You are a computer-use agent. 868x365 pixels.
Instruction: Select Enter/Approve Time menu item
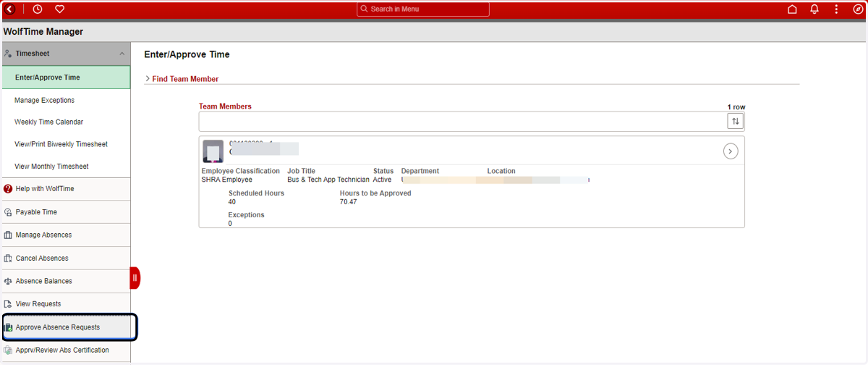coord(65,77)
